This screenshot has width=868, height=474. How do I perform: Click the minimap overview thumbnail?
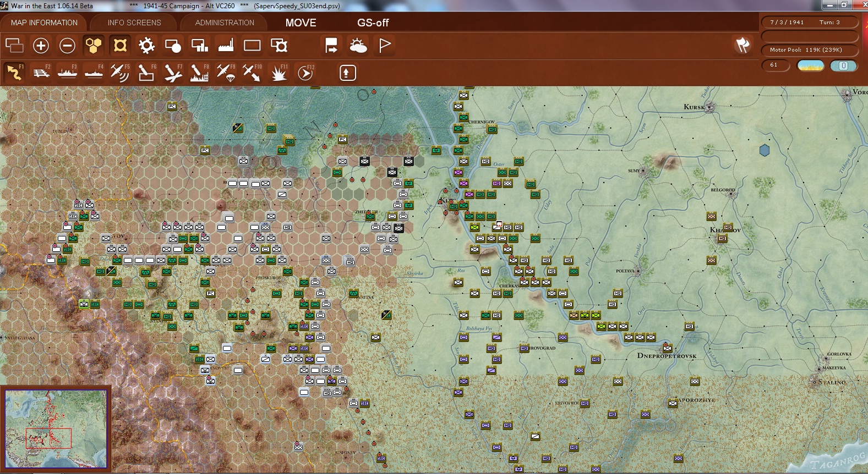coord(56,428)
